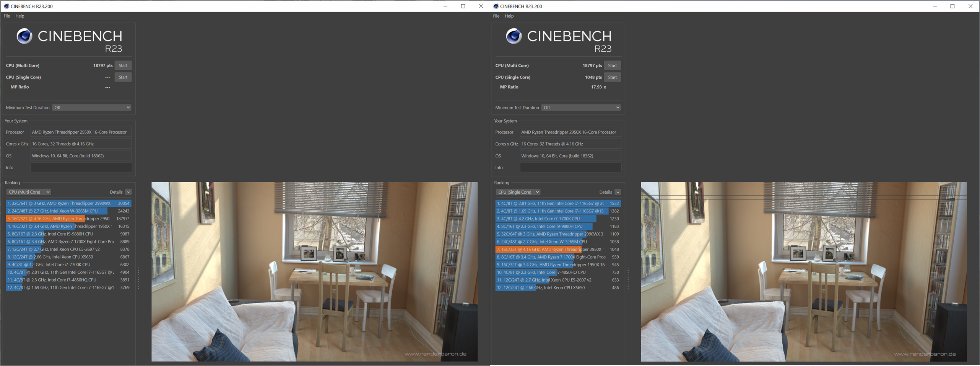Click the 18797 pts multi core score, right window
Screen dimensions: 980x366
592,65
